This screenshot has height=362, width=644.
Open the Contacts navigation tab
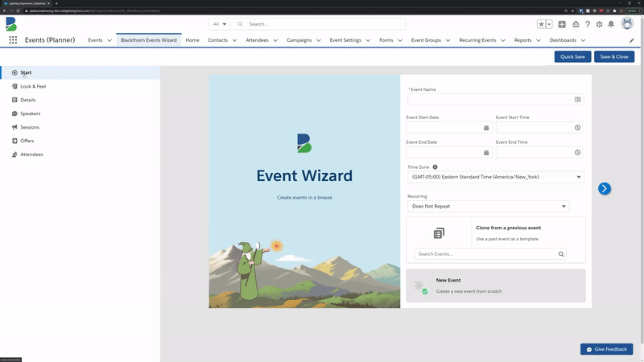click(x=217, y=40)
